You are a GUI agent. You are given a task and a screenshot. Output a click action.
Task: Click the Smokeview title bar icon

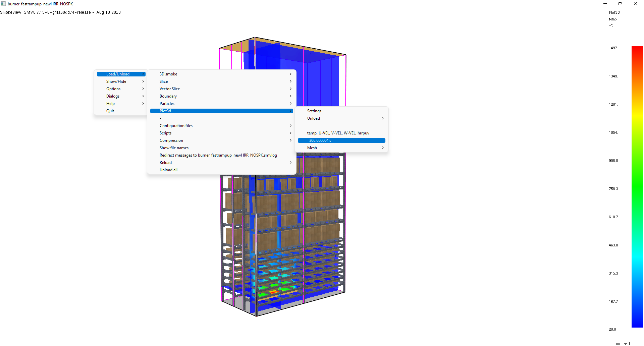(3, 4)
